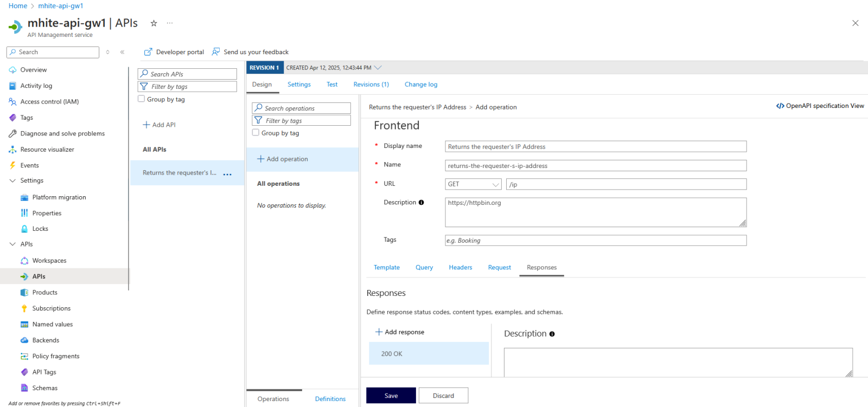Viewport: 868px width, 407px height.
Task: Enable Group by tag for APIs list
Action: coord(142,99)
